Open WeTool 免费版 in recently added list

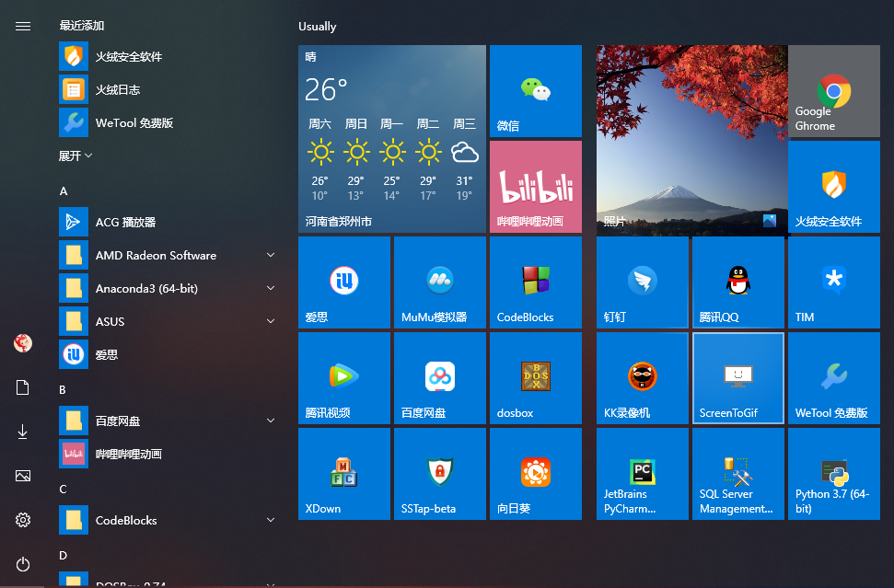tap(170, 122)
